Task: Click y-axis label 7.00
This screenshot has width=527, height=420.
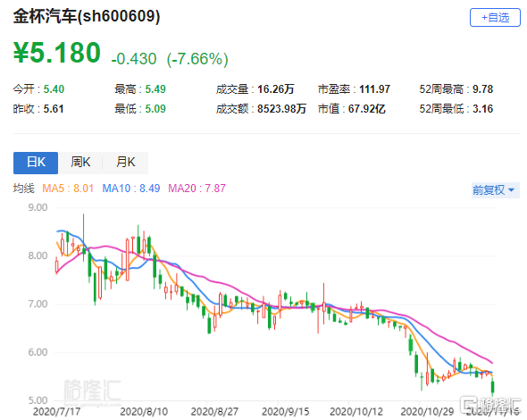Action: tap(38, 305)
